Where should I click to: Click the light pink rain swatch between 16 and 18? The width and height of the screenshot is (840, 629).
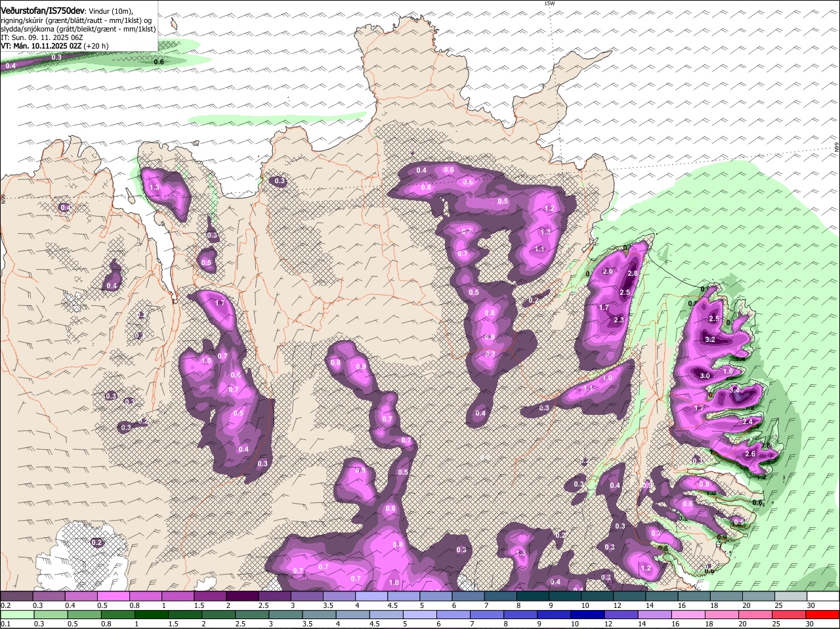(x=690, y=615)
